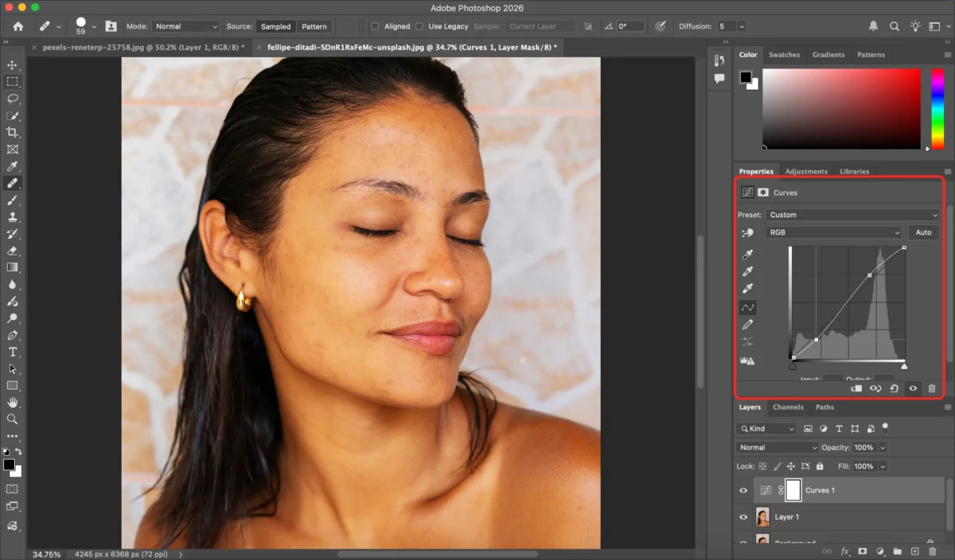Screen dimensions: 955x560
Task: Select the Move tool
Action: (12, 64)
